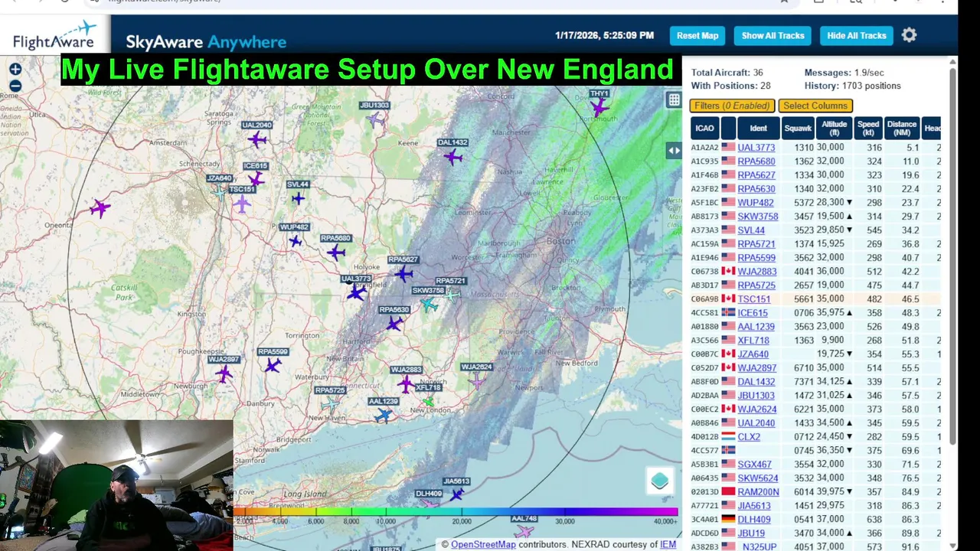Select the WJA2897 aircraft on map
This screenshot has width=980, height=551.
coord(224,373)
